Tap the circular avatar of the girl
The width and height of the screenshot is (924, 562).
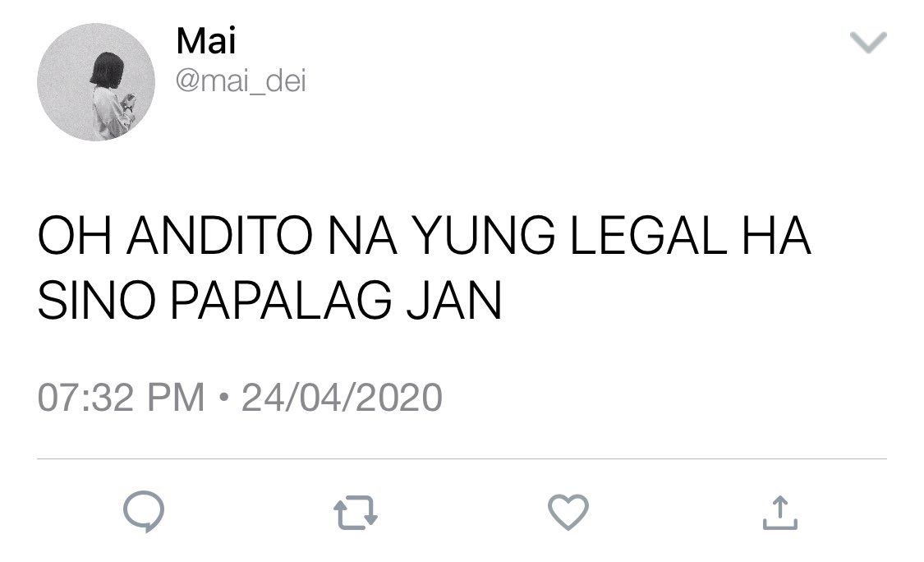[x=96, y=82]
